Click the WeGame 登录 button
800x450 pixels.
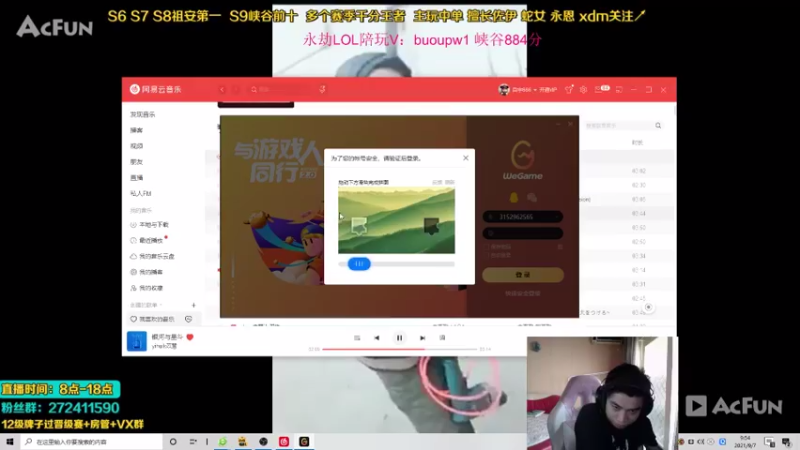pyautogui.click(x=523, y=275)
